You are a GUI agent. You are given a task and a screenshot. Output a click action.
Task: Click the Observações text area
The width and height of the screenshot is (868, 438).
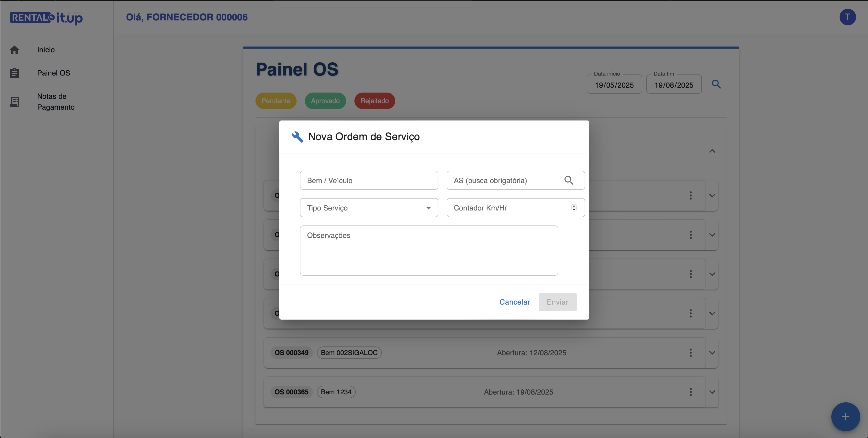[x=429, y=251]
